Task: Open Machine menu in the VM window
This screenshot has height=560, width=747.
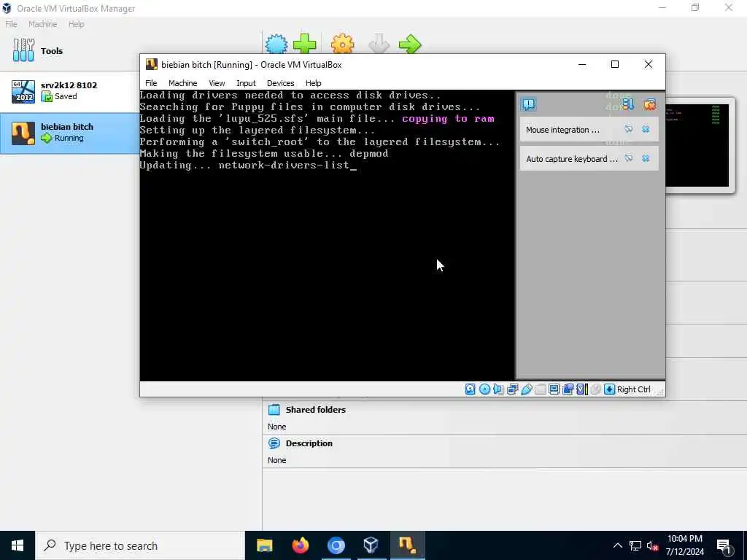Action: (182, 83)
